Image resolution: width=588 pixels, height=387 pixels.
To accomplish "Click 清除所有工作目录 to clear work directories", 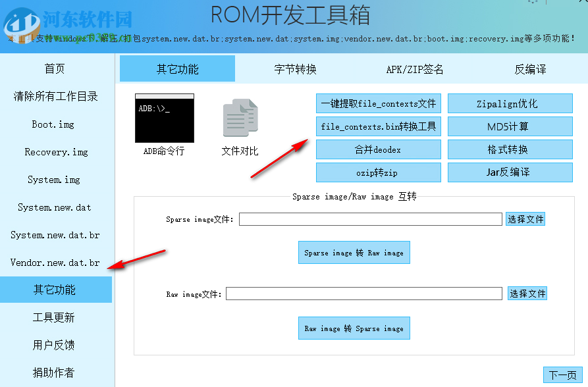I will [x=56, y=96].
